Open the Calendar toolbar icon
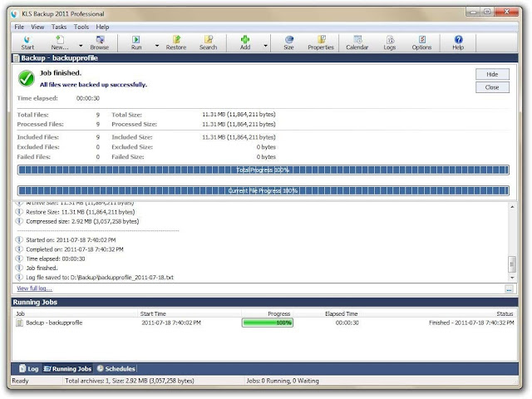532x399 pixels. pos(357,42)
